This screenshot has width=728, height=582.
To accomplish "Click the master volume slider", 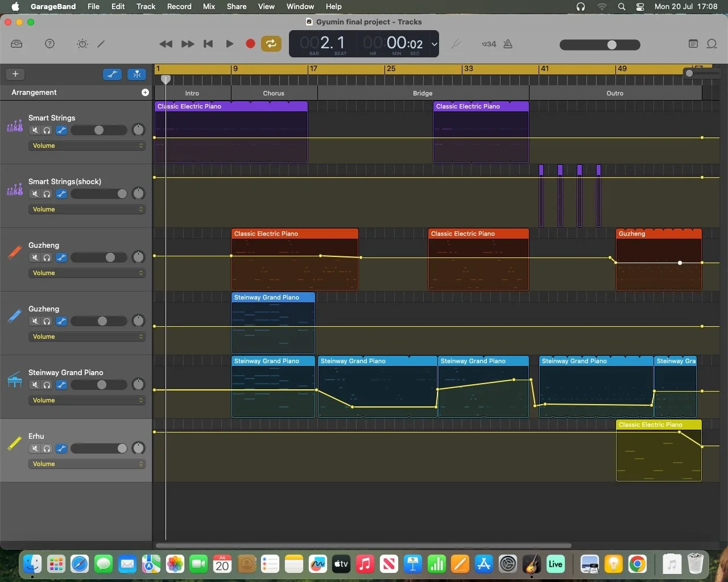I will coord(600,44).
